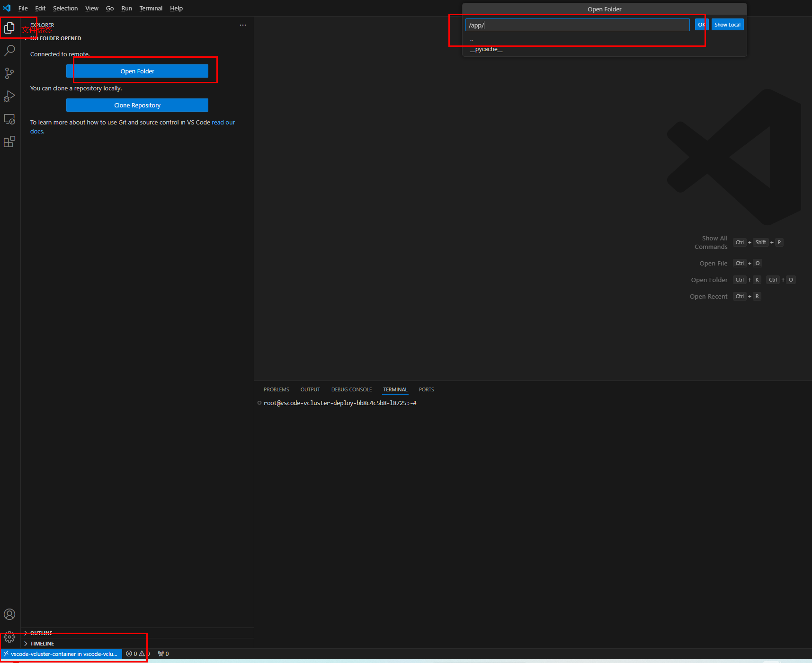Open the Terminal menu

tap(151, 9)
